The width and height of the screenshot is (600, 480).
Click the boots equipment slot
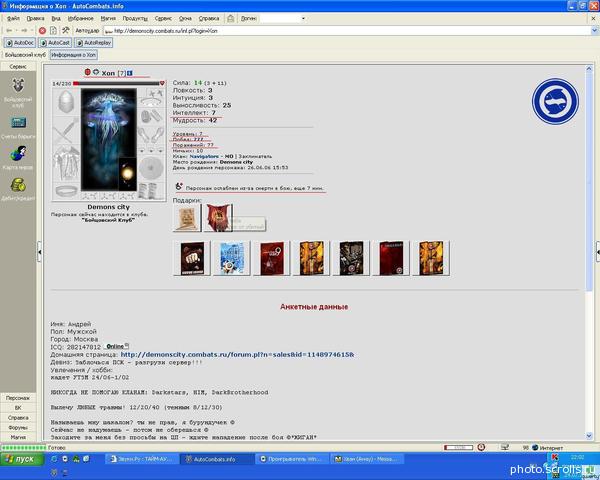click(x=151, y=190)
